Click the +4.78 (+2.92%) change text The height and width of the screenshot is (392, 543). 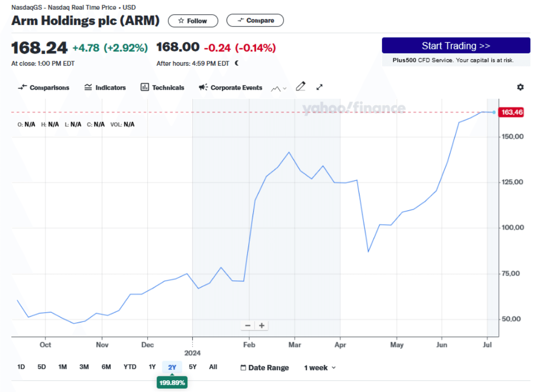point(110,48)
